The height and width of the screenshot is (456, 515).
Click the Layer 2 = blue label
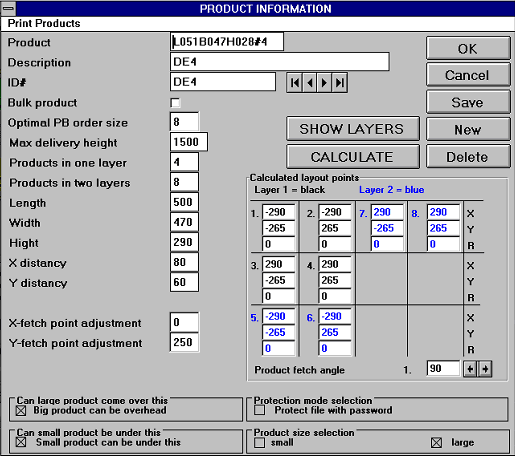(392, 190)
